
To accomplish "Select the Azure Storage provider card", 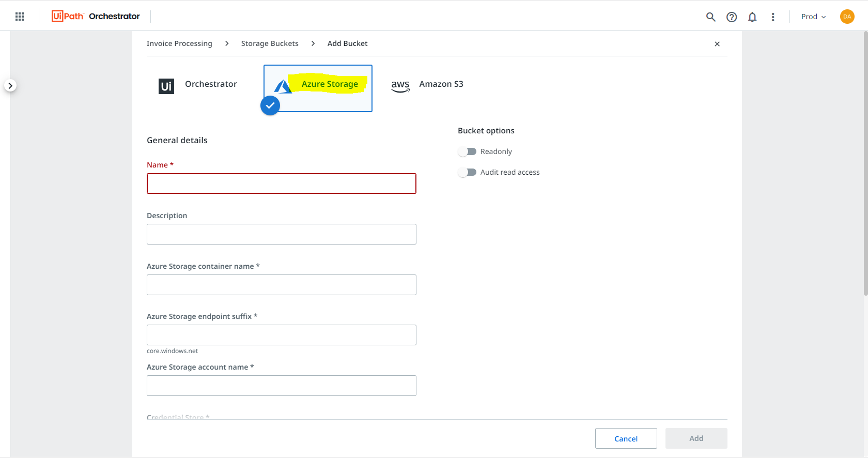I will tap(318, 88).
